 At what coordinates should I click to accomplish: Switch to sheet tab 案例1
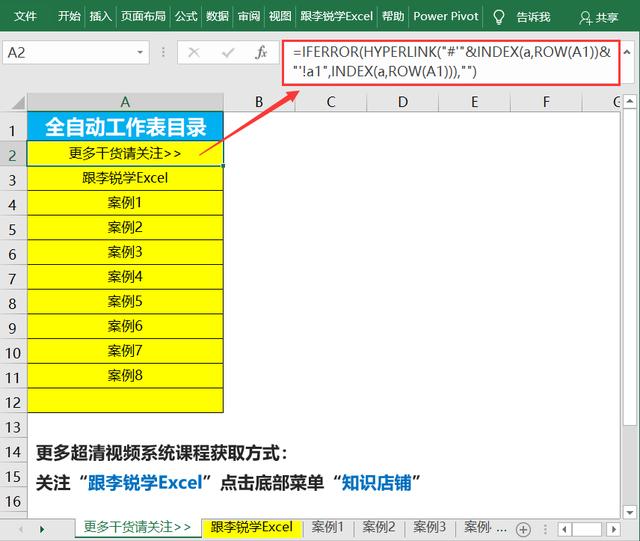[328, 527]
